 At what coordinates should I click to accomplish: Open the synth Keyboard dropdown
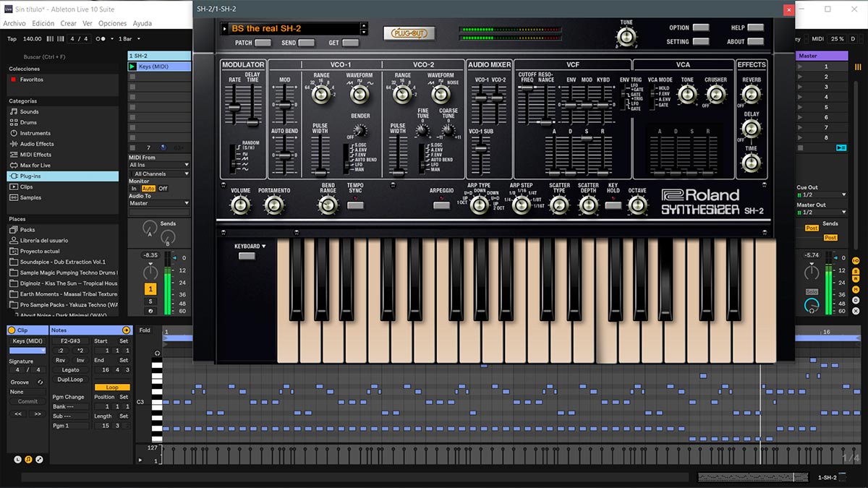250,247
